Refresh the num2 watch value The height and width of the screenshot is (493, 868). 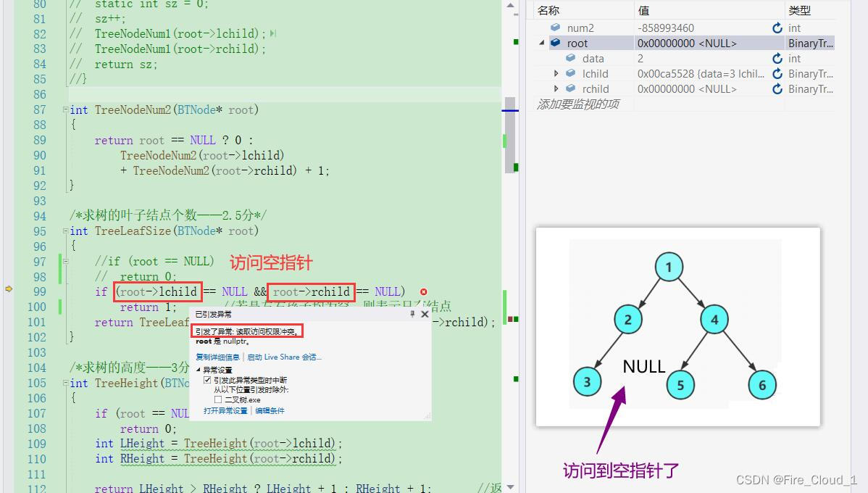click(x=777, y=28)
